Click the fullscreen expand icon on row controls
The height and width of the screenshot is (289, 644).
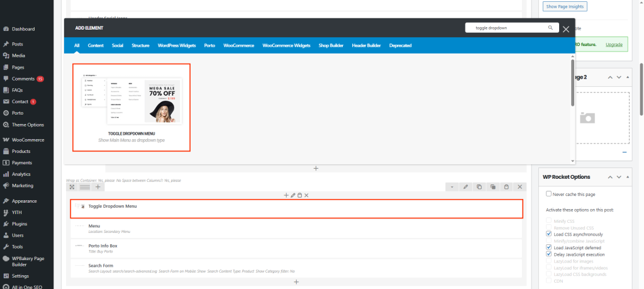(x=72, y=187)
